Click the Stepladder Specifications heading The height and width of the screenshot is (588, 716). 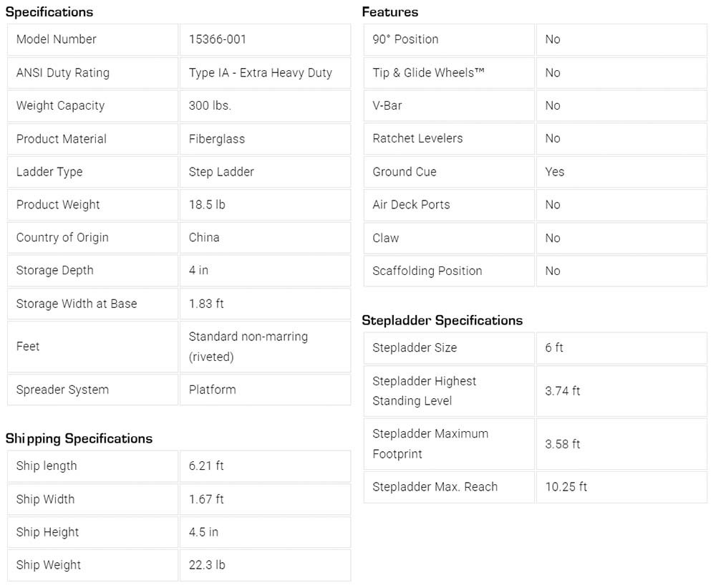(442, 320)
